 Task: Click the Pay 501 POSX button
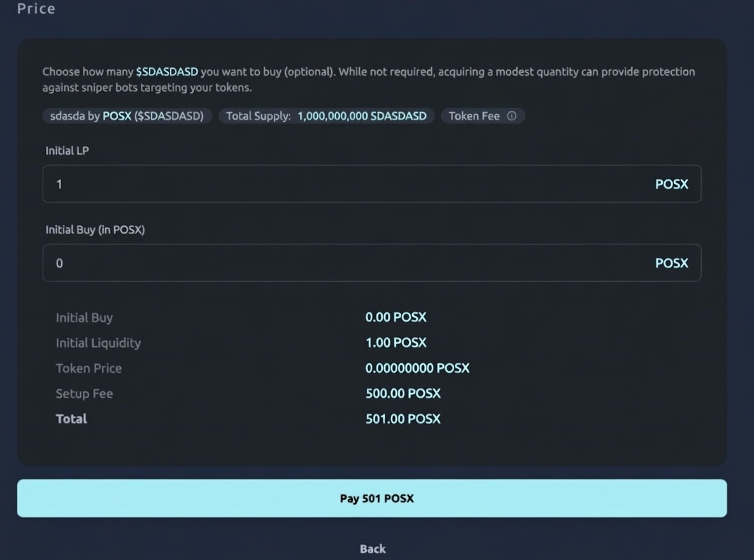pos(372,498)
